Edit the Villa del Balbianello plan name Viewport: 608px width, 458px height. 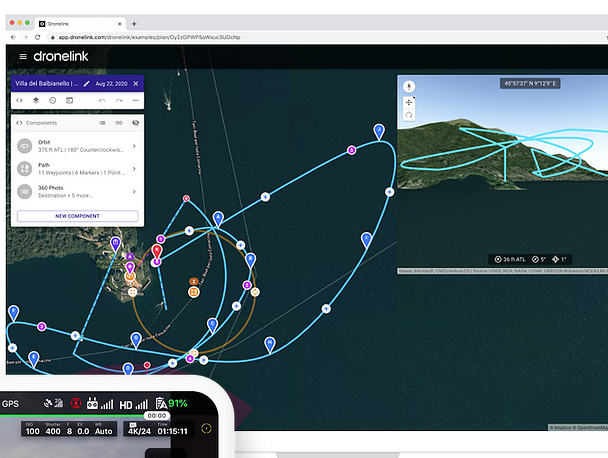click(x=86, y=83)
